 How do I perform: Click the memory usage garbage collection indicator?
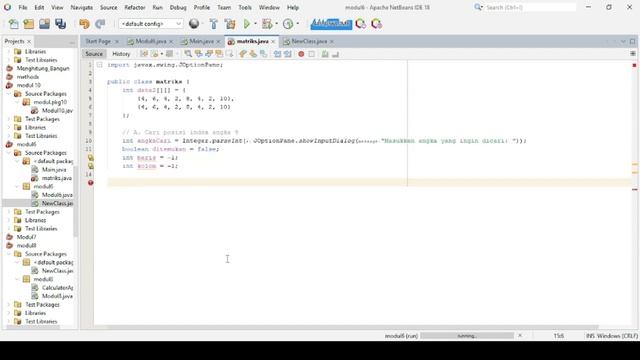point(331,24)
